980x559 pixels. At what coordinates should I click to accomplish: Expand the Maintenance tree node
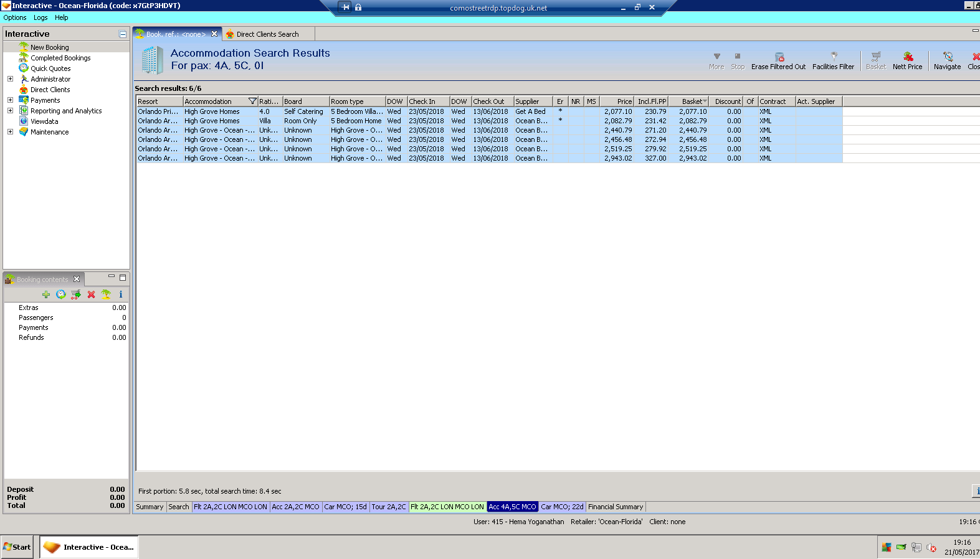(10, 132)
